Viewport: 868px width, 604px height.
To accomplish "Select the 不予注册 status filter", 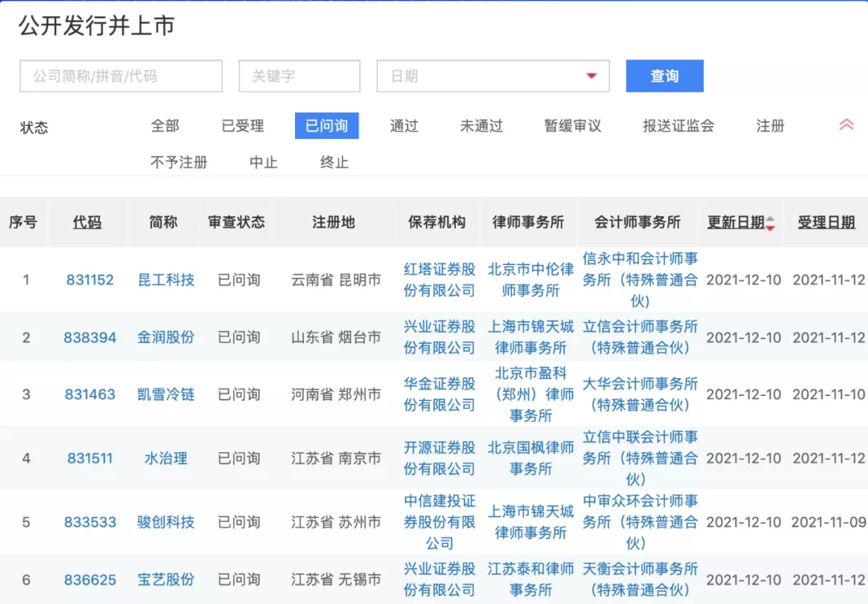I will coord(178,162).
